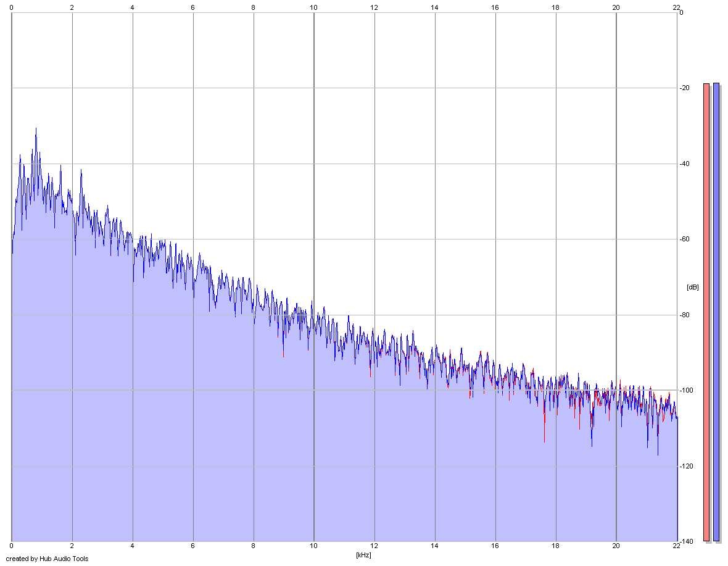Screen dimensions: 728x566
Task: Click the top axis 22 kHz label
Action: (x=676, y=7)
